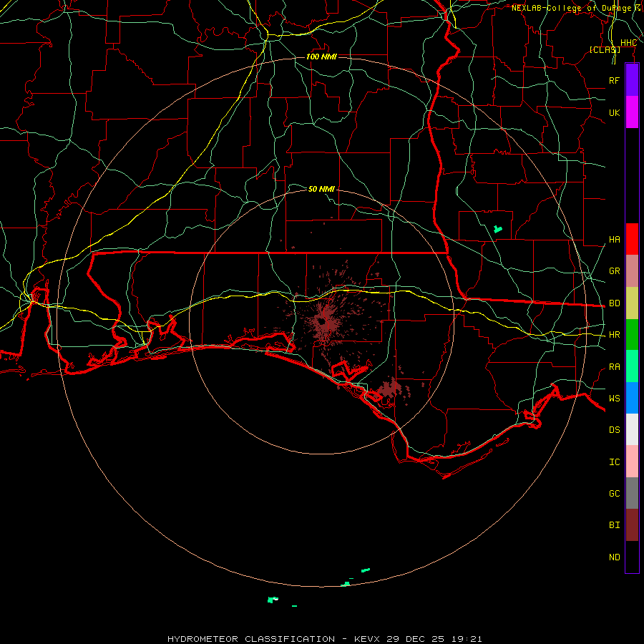Image resolution: width=644 pixels, height=644 pixels.
Task: Click the UK legend label
Action: coord(614,112)
